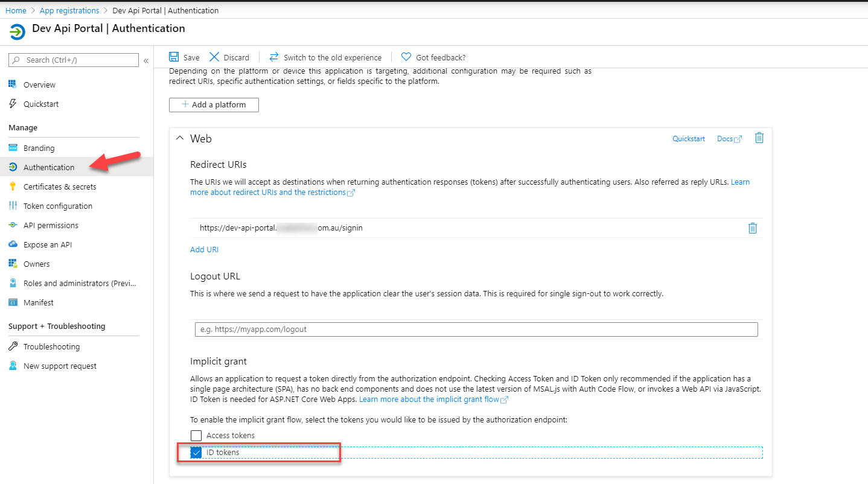Delete the Web platform via trash icon
The height and width of the screenshot is (484, 868).
pyautogui.click(x=759, y=138)
